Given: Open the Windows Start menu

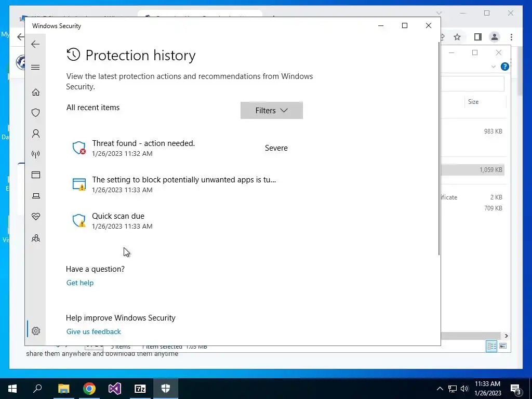Looking at the screenshot, I should [12, 389].
